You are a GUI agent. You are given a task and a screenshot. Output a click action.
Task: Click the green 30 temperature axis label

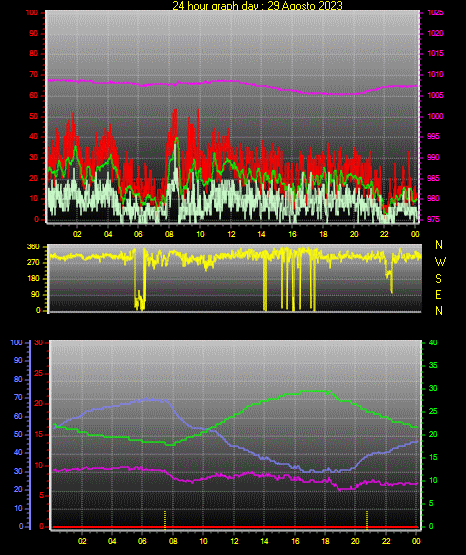click(433, 388)
